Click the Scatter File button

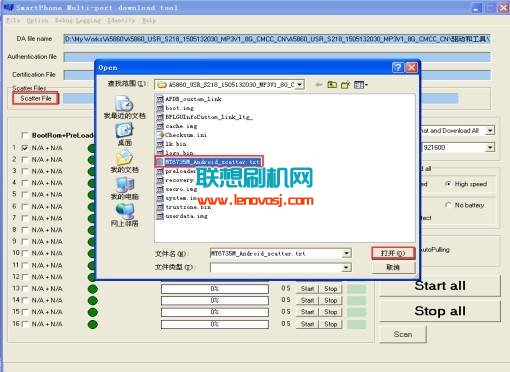pyautogui.click(x=36, y=98)
